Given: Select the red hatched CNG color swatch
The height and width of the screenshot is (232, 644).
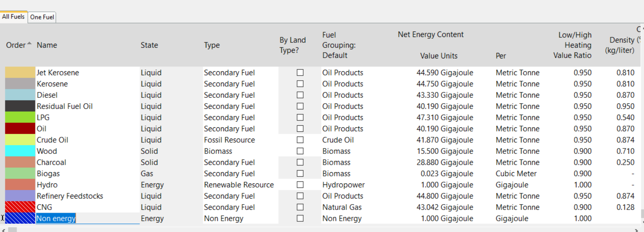Looking at the screenshot, I should click(x=20, y=207).
